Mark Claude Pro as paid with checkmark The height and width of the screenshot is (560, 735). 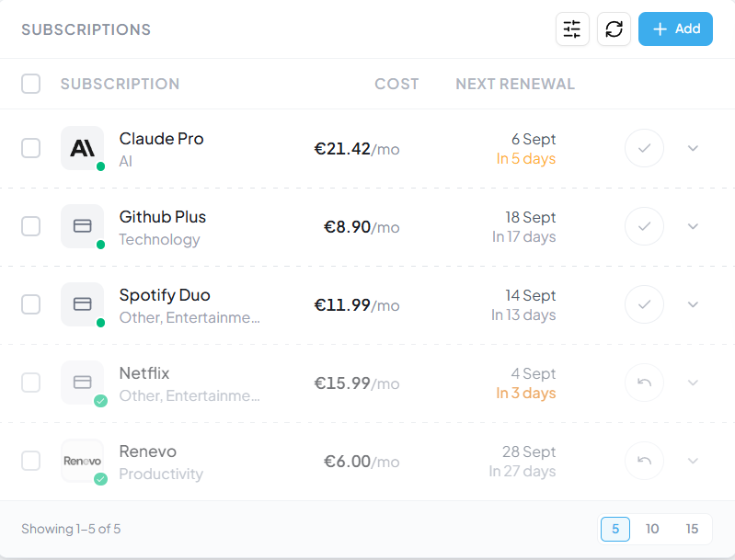[645, 148]
